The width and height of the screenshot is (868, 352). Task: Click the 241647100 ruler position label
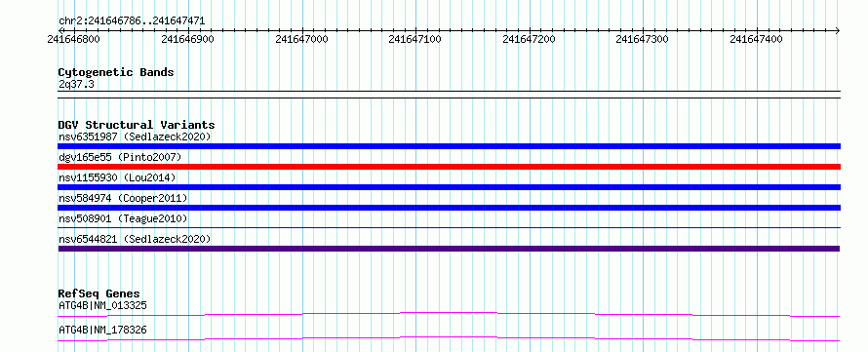pos(415,39)
